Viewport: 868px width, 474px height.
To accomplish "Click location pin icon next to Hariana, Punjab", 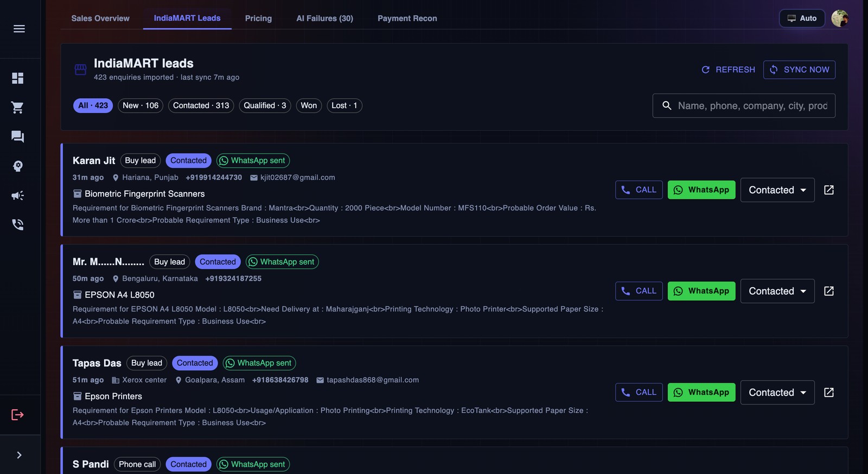I will click(116, 178).
